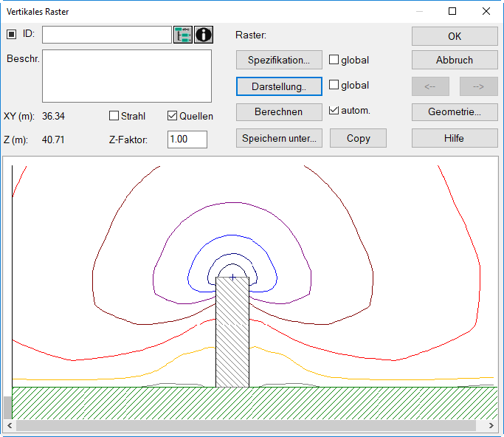Screen dimensions: 504x437
Task: Click the Z-Faktor value field
Action: coord(187,140)
